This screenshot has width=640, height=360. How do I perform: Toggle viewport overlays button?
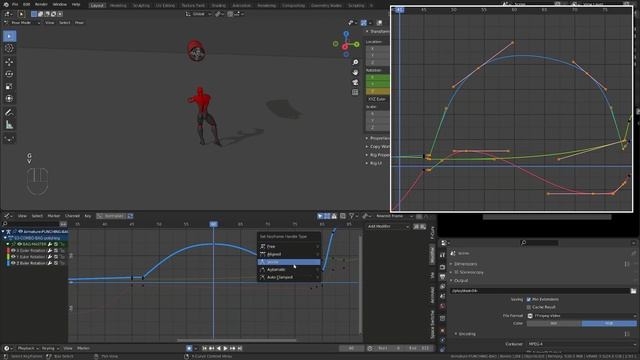tap(379, 23)
